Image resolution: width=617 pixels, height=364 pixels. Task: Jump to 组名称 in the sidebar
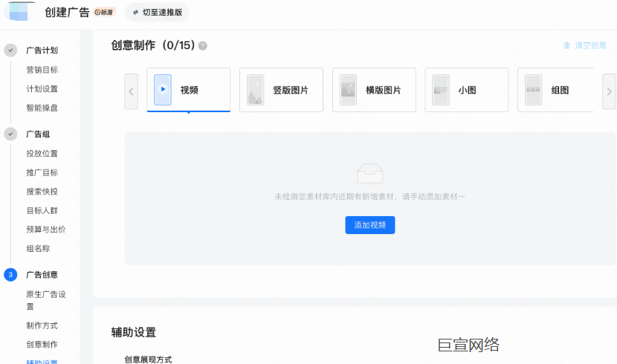(38, 248)
